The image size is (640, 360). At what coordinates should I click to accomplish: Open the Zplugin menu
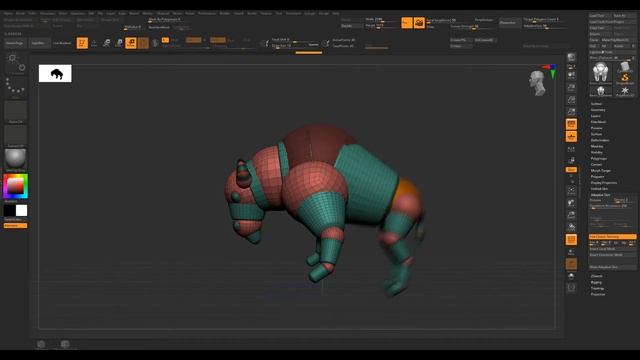(x=309, y=13)
